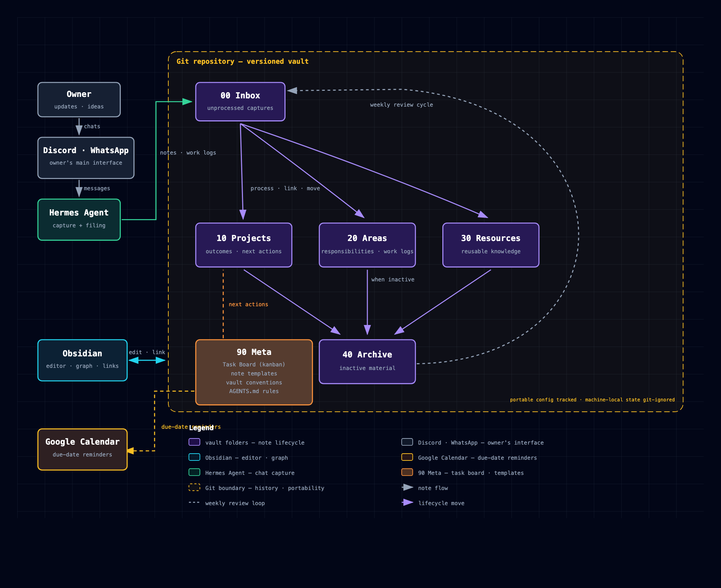This screenshot has width=721, height=588.
Task: Click the 'Git repository — versioned vault' title
Action: [x=243, y=61]
